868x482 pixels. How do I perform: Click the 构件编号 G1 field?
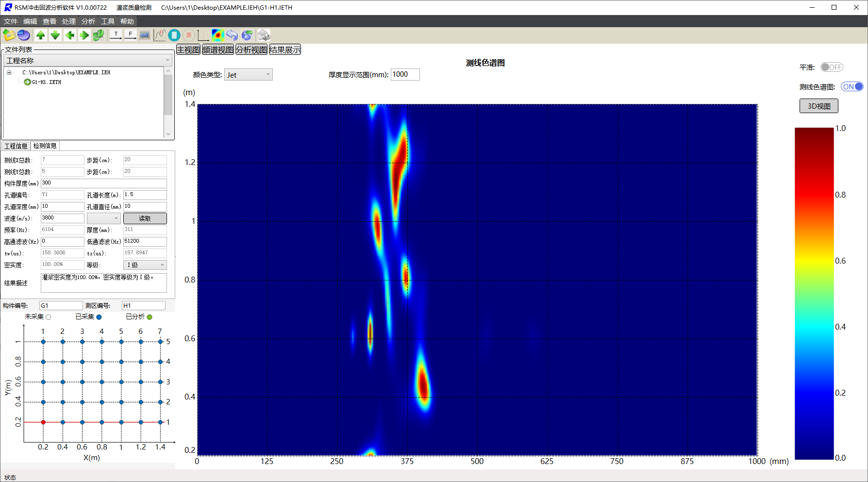click(x=61, y=305)
